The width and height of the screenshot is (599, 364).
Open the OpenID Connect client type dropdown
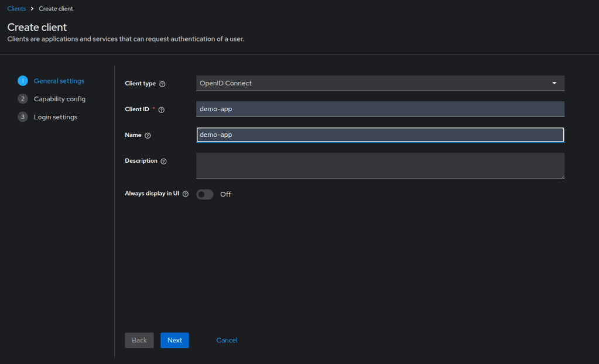(381, 83)
